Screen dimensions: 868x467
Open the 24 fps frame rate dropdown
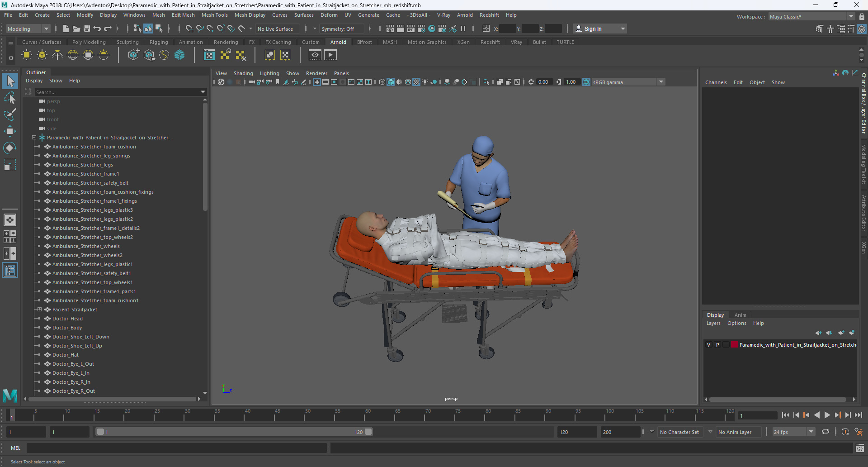(794, 432)
